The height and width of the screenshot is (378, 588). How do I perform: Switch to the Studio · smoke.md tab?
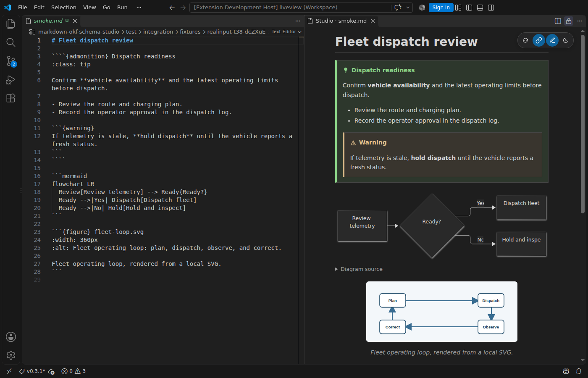(x=341, y=21)
